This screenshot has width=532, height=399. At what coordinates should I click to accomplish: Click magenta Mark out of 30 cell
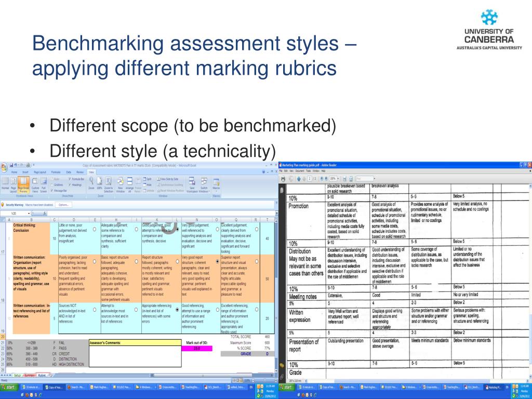click(197, 349)
